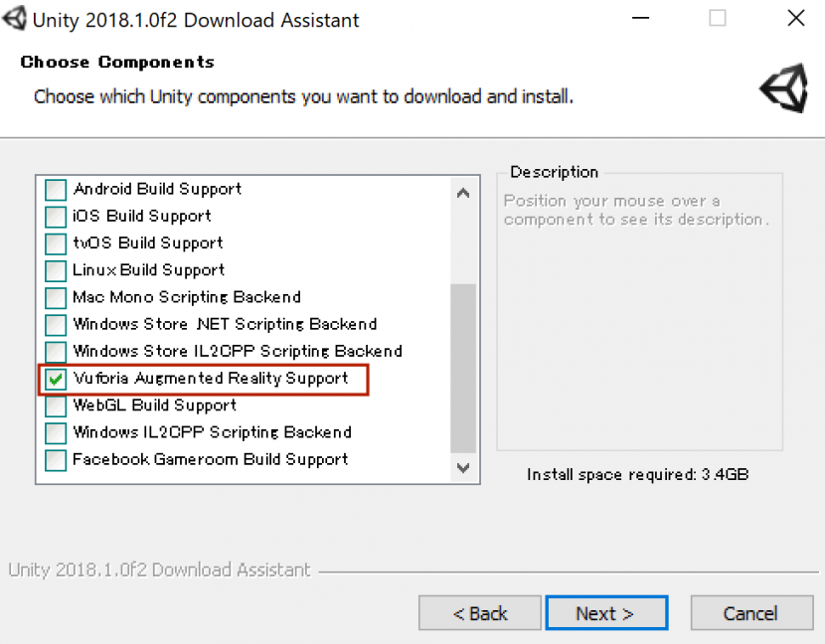Click the Unity logo in the title bar
Screen dimensions: 825x644
(16, 19)
